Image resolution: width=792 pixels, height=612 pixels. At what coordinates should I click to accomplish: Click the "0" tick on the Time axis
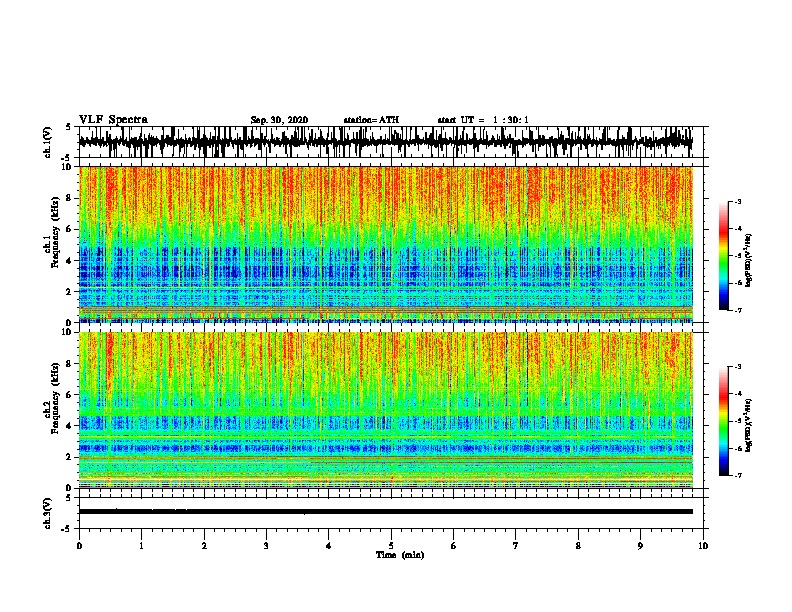[79, 546]
